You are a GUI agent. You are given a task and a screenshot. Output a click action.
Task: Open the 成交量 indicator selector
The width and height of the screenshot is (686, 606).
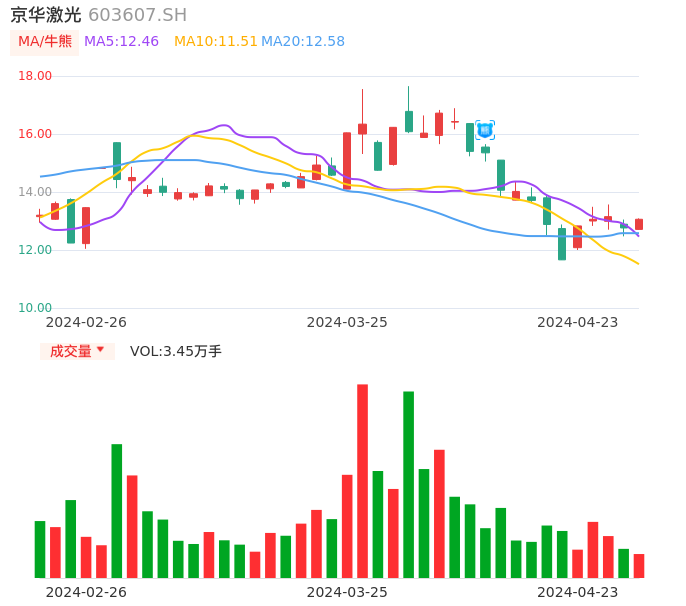[x=77, y=351]
